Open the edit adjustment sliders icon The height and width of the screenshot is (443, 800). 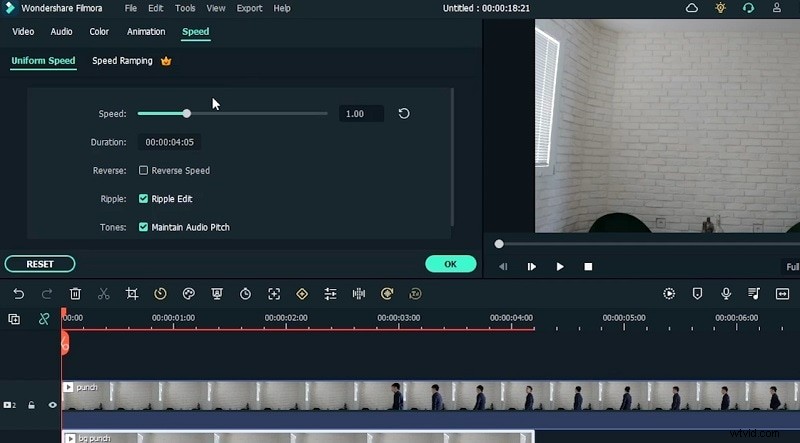[x=330, y=293]
